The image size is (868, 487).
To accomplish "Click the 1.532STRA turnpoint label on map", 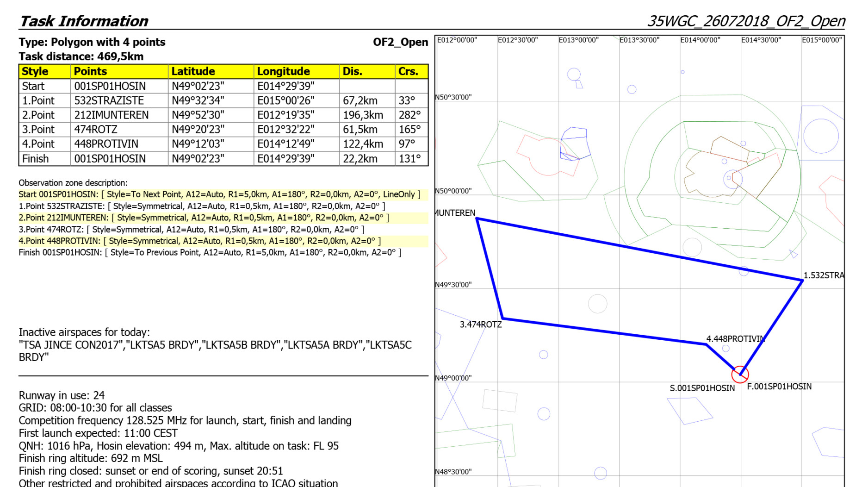I will (x=823, y=275).
